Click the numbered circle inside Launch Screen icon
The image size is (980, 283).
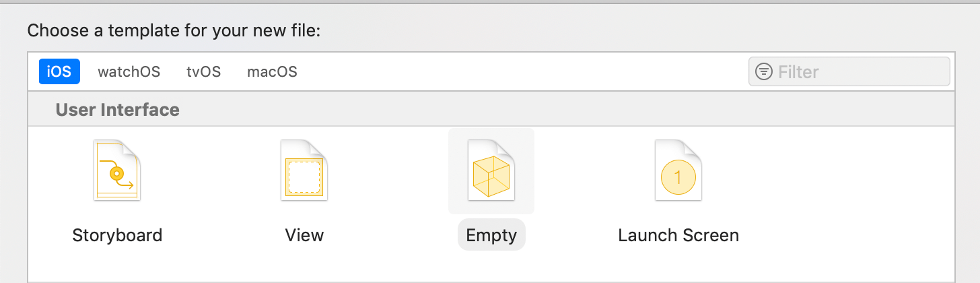click(x=678, y=178)
